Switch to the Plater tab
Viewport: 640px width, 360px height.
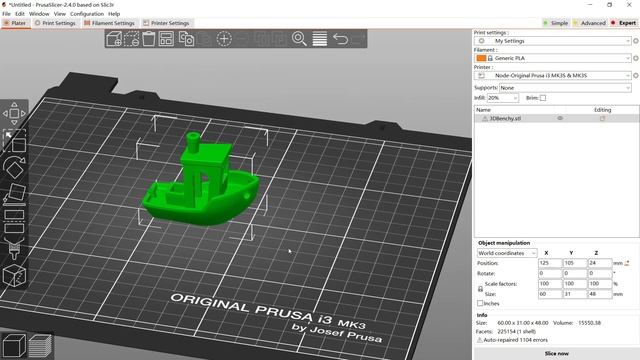15,23
